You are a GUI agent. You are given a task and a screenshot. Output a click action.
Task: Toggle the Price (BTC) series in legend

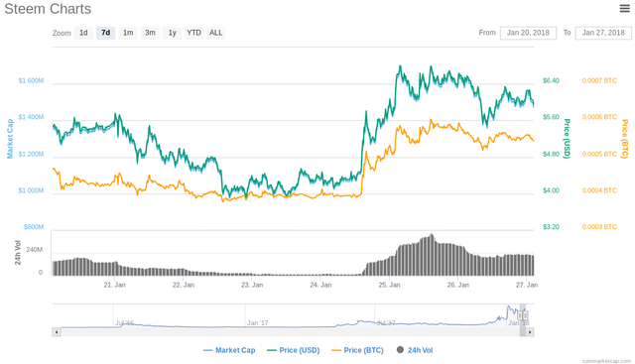(x=357, y=350)
